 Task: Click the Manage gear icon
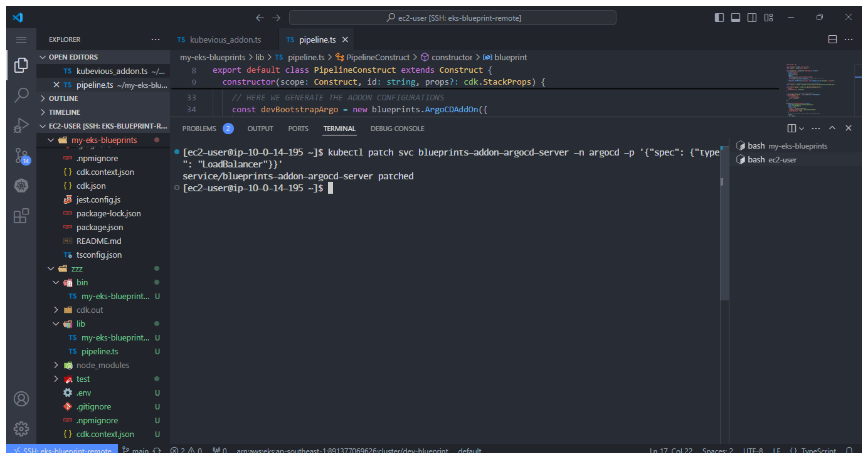[21, 429]
